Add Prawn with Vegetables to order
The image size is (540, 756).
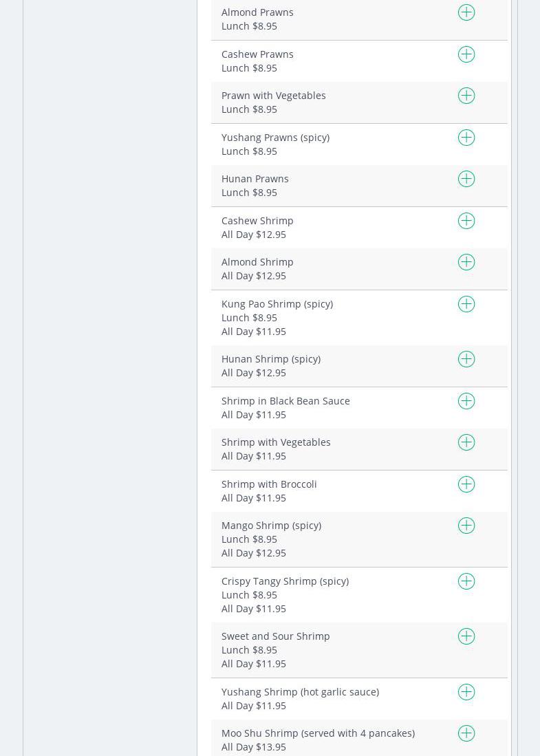(x=466, y=96)
